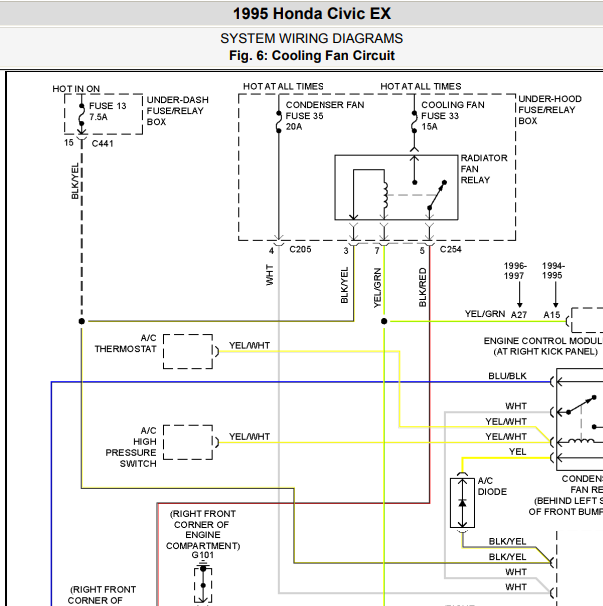Select the "FUSE 13 7.5A" label
Screen dimensions: 603x606
tap(107, 111)
